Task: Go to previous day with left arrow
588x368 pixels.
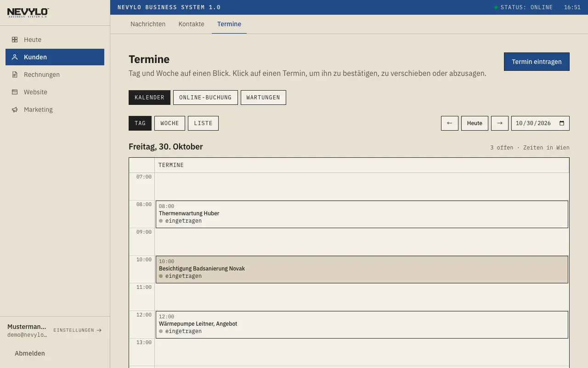Action: (450, 123)
